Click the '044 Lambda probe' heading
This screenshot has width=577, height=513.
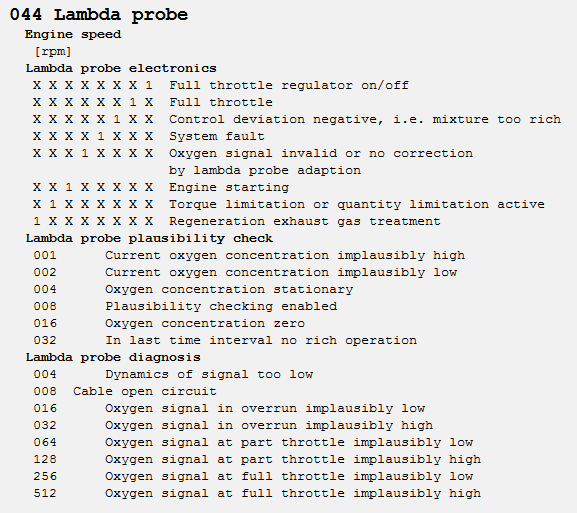(99, 15)
